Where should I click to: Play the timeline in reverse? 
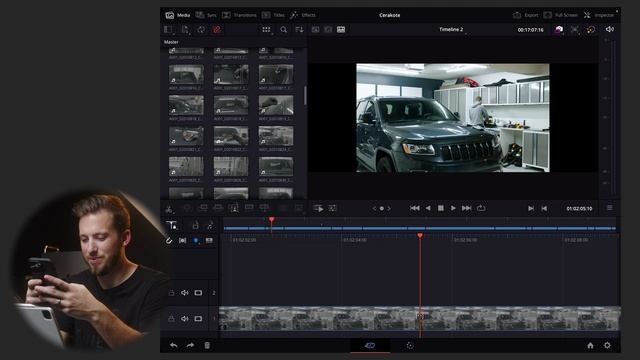428,208
